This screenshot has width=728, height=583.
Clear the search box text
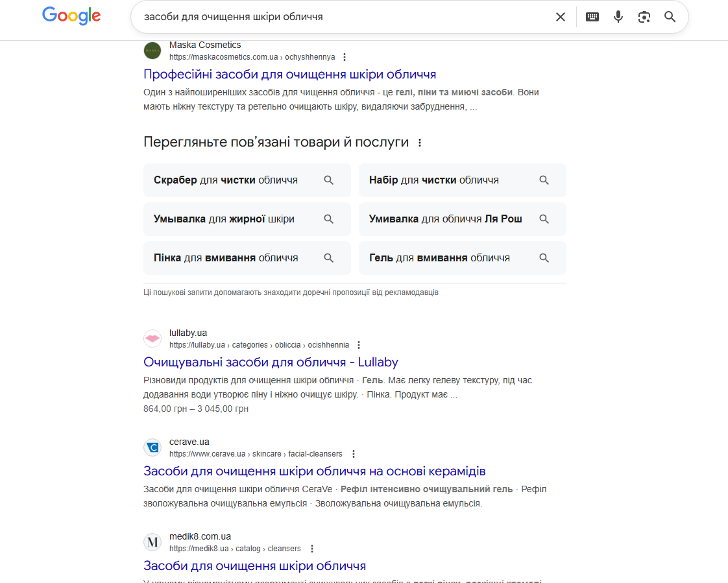(561, 17)
